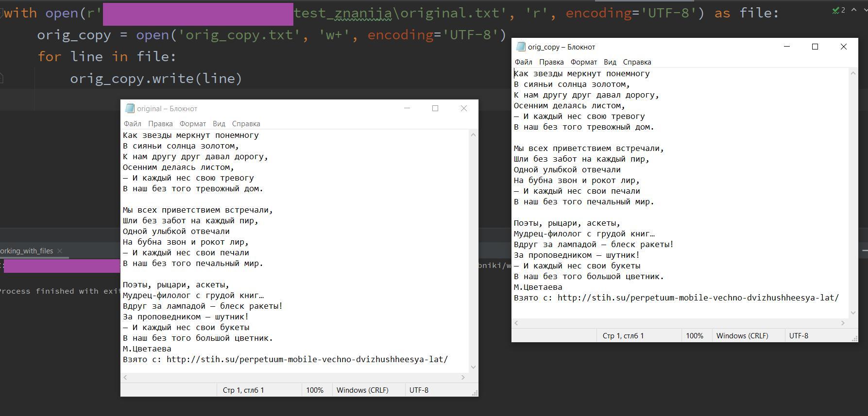868x416 pixels.
Task: Click the up chevron next to the inspections counter
Action: click(x=853, y=10)
